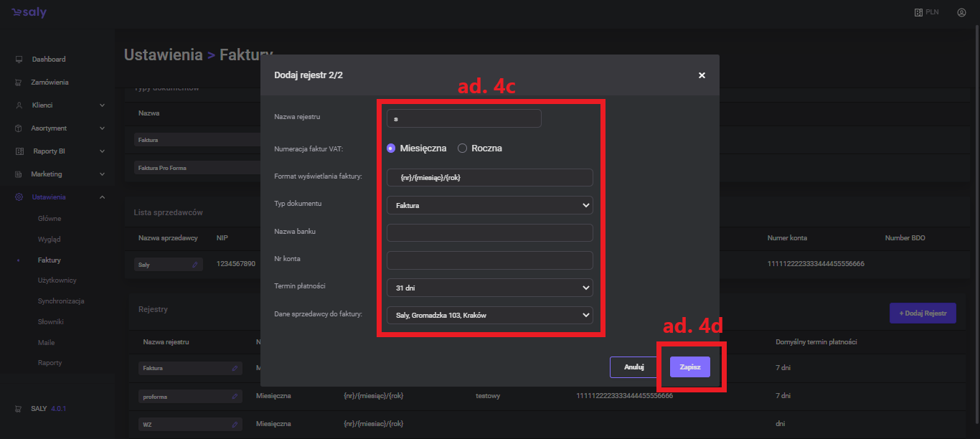Image resolution: width=980 pixels, height=439 pixels.
Task: Click the Klienci person icon
Action: point(19,105)
